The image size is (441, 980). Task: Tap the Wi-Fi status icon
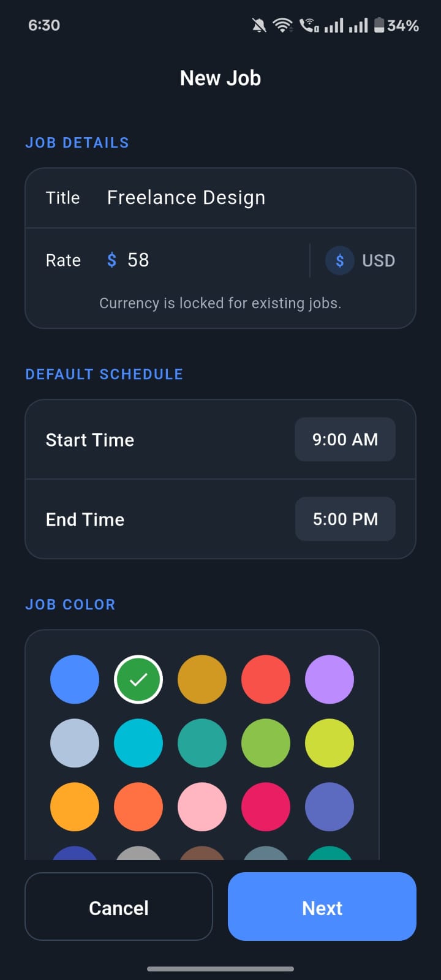pos(282,26)
